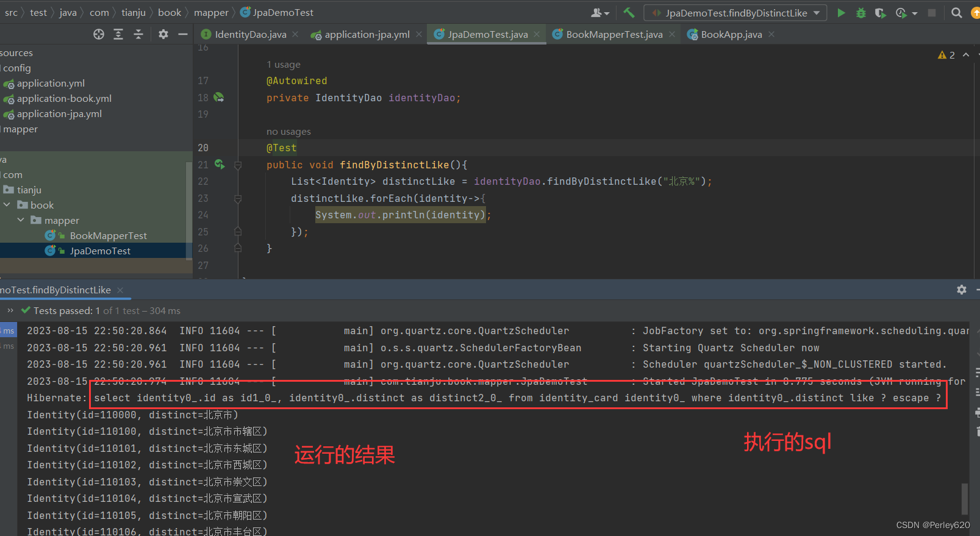Collapse the inspection widget chevron

966,55
